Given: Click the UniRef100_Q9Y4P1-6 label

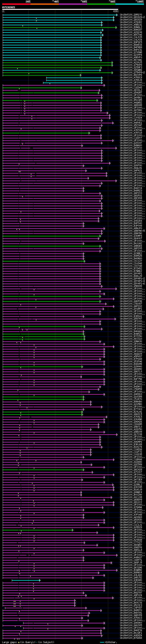Looking at the screenshot, I should click(x=132, y=284).
